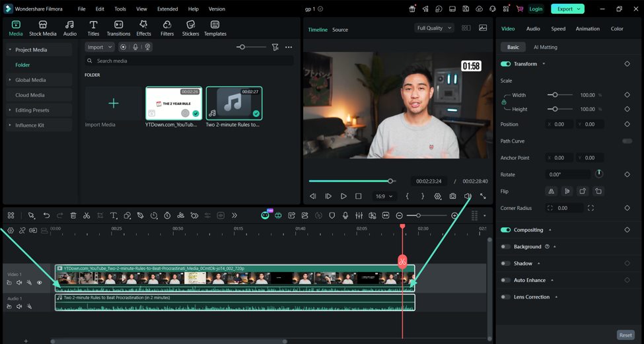
Task: Play the preview video
Action: (343, 196)
